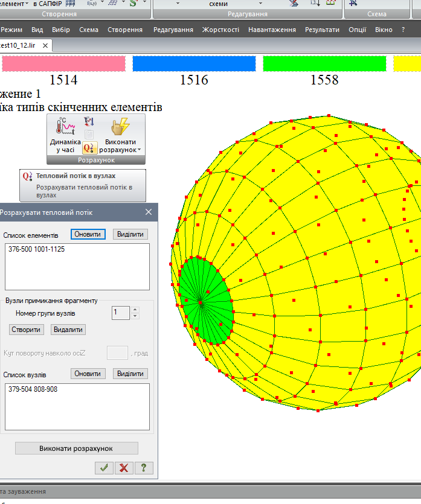Screen dimensions: 421x504
Task: Open the Навантаження menu
Action: (x=272, y=30)
